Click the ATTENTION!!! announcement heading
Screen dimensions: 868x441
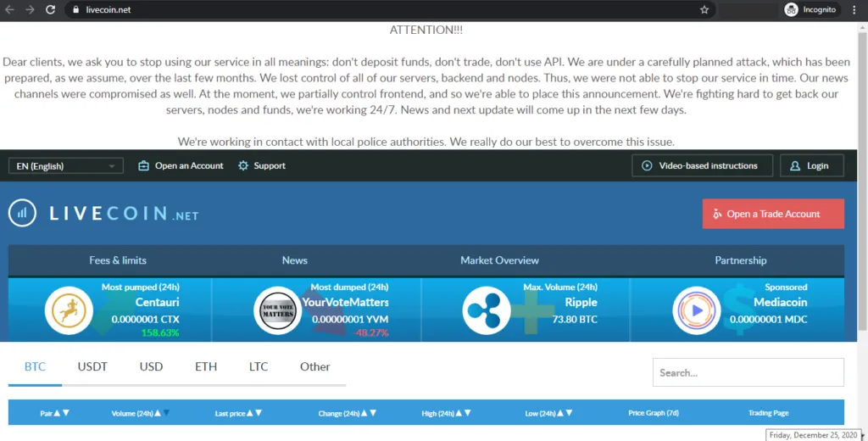426,30
